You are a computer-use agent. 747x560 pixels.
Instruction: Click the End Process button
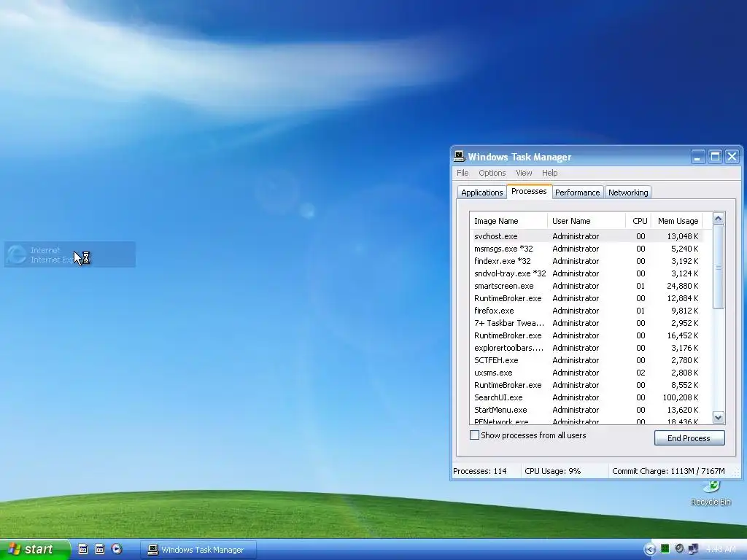click(x=689, y=438)
